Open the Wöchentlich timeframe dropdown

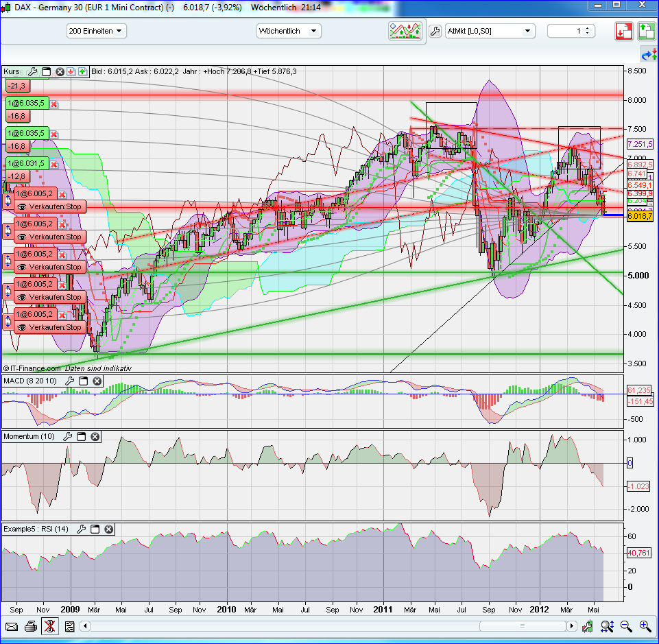pos(289,31)
